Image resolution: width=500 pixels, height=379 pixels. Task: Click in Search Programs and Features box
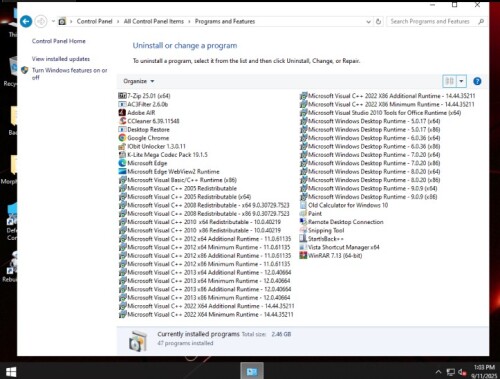coord(430,22)
